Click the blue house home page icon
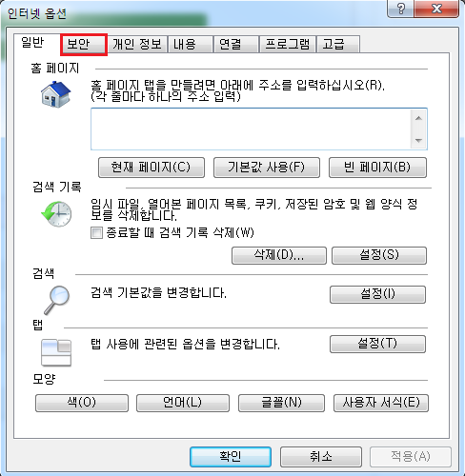This screenshot has height=476, width=465. pos(56,94)
